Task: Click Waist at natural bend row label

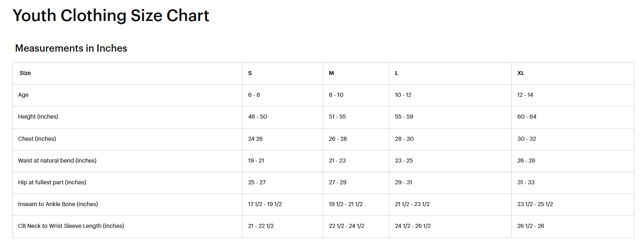Action: [x=57, y=161]
